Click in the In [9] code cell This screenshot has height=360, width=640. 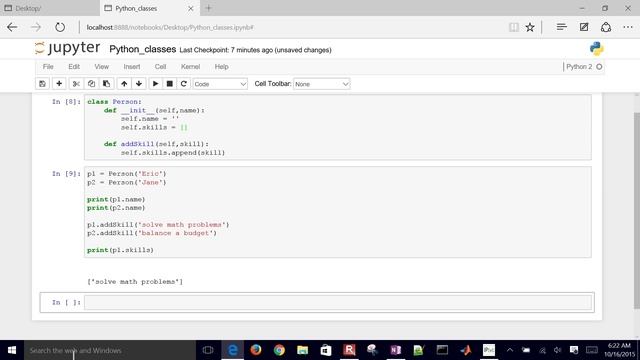click(x=338, y=212)
